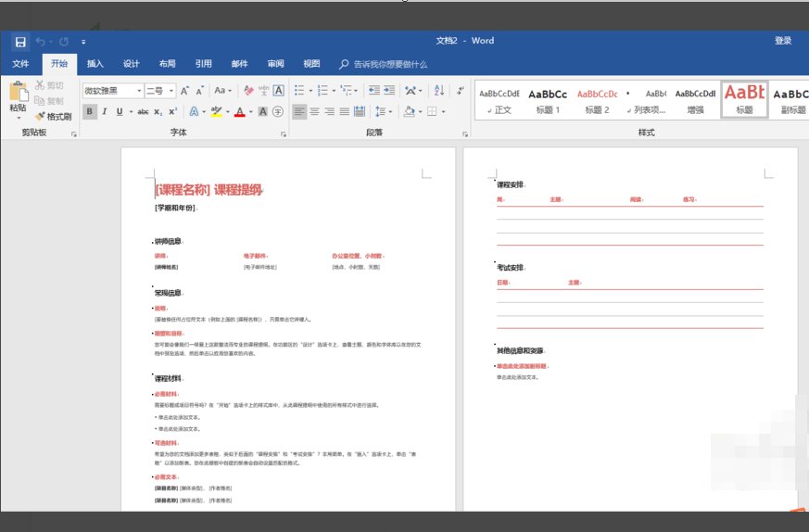Expand the font size dropdown (二号)
Image resolution: width=809 pixels, height=532 pixels.
(x=171, y=91)
